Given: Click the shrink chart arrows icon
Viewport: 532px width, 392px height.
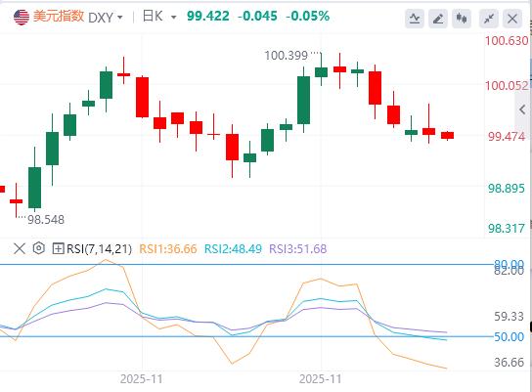Looking at the screenshot, I should click(x=489, y=19).
